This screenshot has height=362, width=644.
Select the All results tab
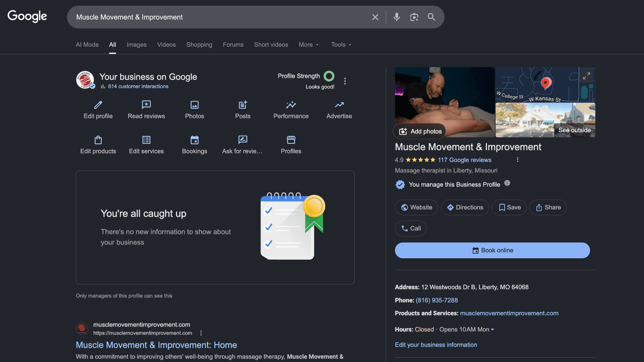[113, 45]
